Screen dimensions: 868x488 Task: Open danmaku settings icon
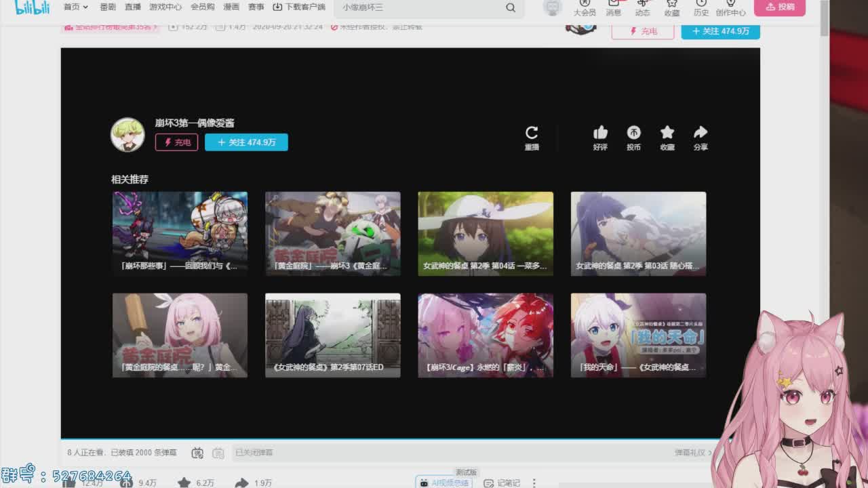point(218,453)
